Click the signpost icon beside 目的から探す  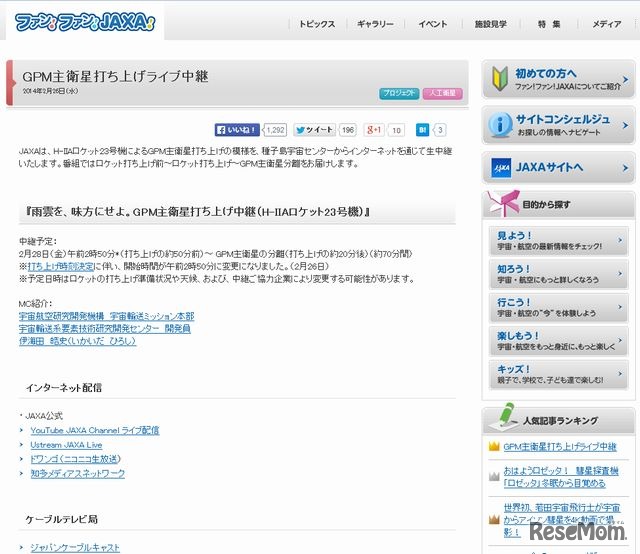[x=504, y=203]
